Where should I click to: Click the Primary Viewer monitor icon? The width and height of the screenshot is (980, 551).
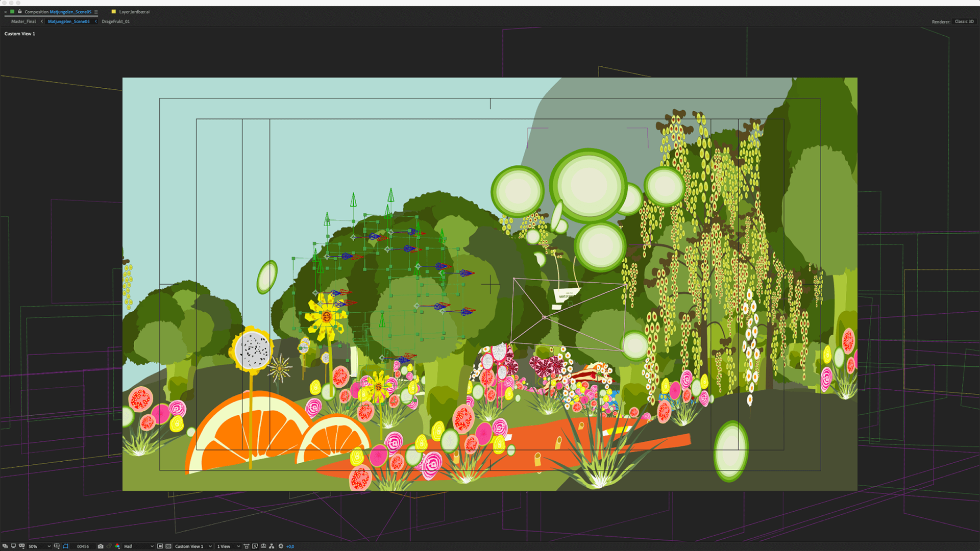point(13,546)
